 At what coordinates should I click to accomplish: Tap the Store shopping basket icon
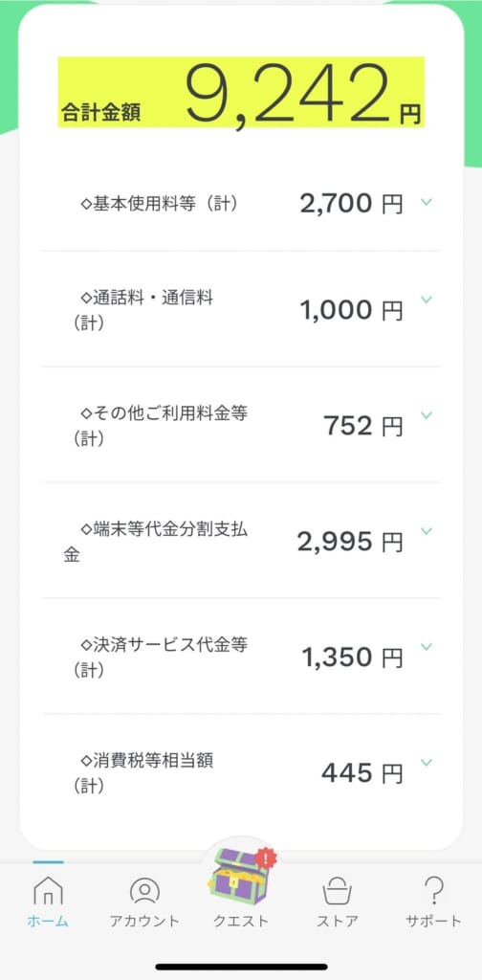pos(338,891)
